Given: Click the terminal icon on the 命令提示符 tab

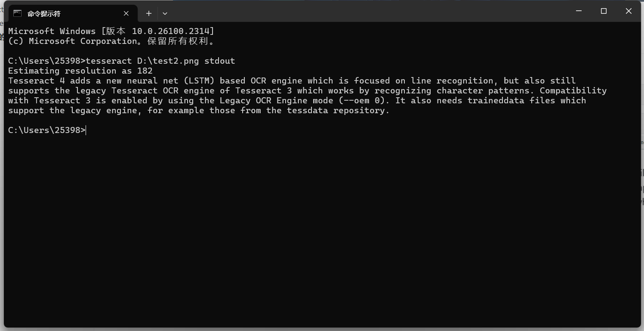Looking at the screenshot, I should pos(17,13).
